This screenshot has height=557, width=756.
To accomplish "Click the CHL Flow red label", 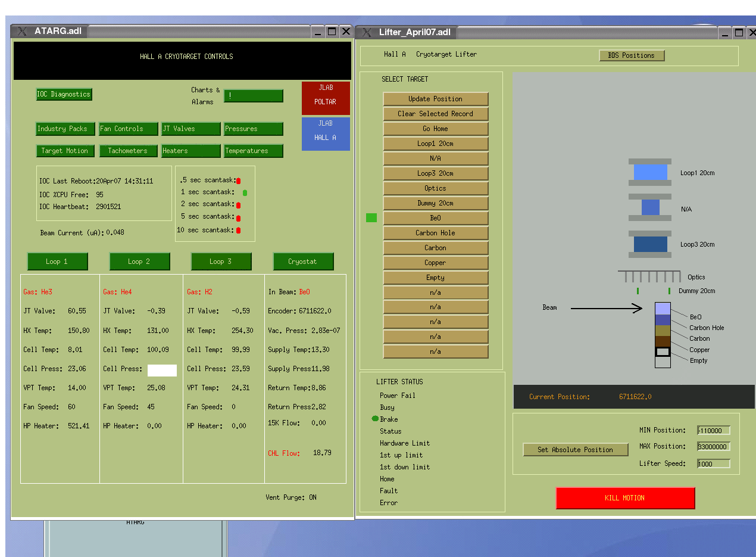I will (284, 453).
